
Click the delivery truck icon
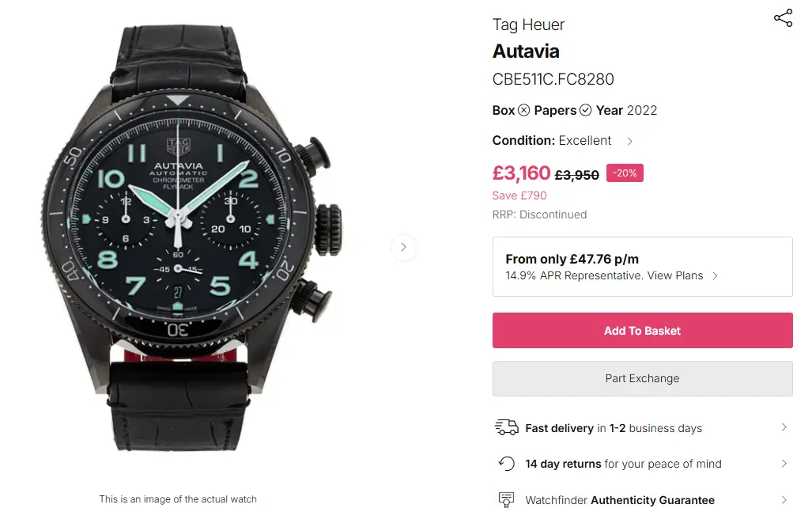pyautogui.click(x=506, y=428)
